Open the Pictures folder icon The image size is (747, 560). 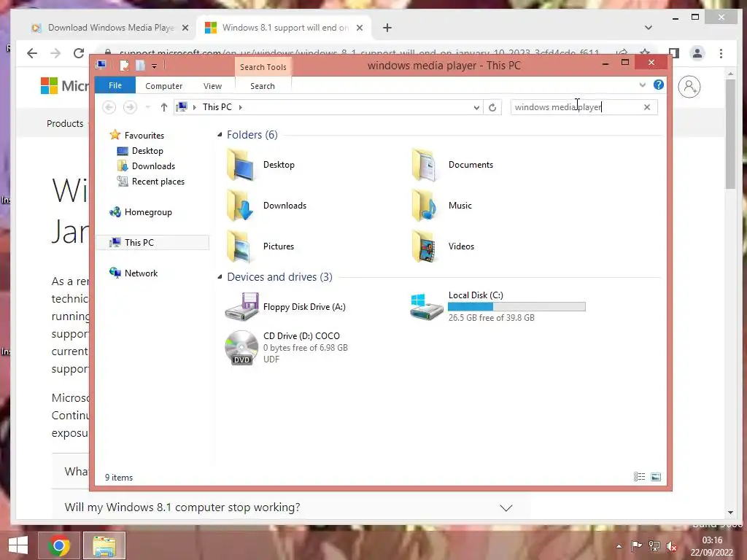coord(240,246)
